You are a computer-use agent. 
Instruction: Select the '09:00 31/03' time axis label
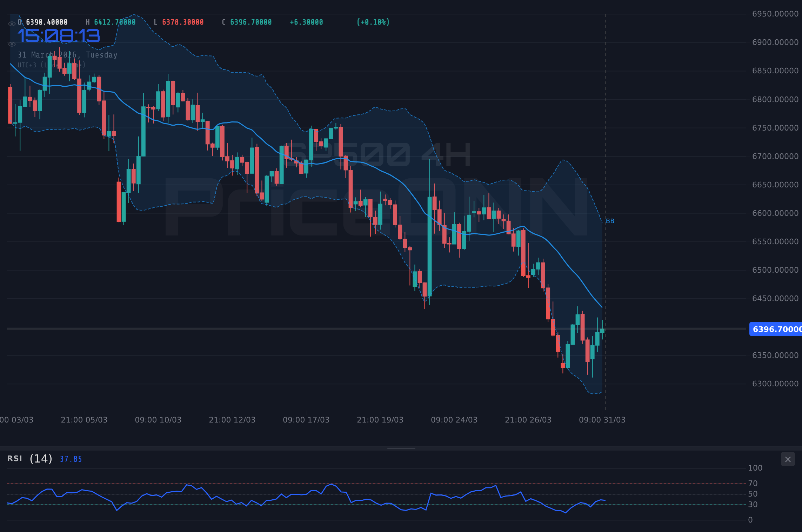pos(602,420)
